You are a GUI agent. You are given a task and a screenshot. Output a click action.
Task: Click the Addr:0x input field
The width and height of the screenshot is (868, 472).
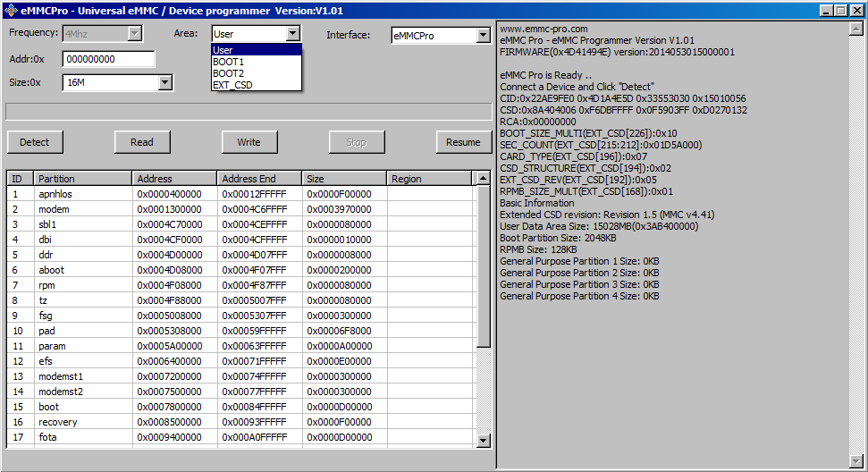click(108, 59)
